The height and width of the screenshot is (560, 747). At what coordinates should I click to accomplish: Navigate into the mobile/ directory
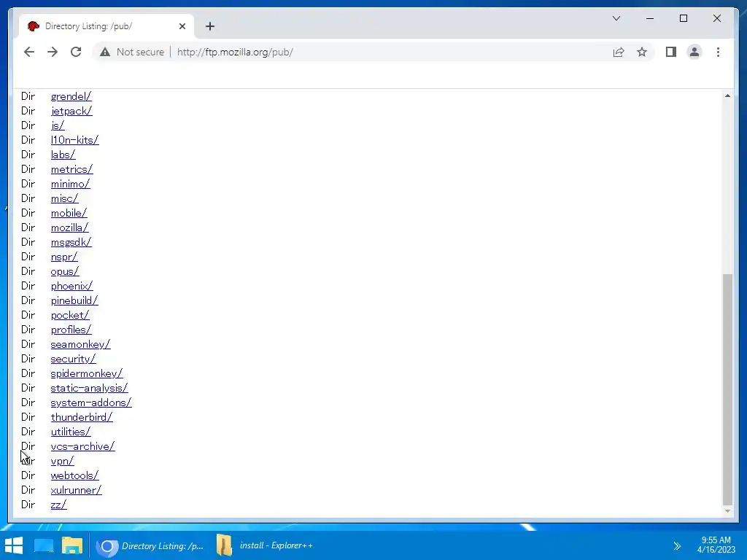click(69, 214)
